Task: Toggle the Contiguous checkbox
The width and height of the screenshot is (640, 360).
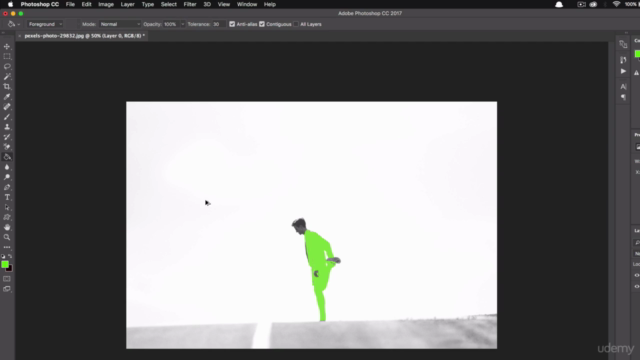Action: click(x=262, y=24)
